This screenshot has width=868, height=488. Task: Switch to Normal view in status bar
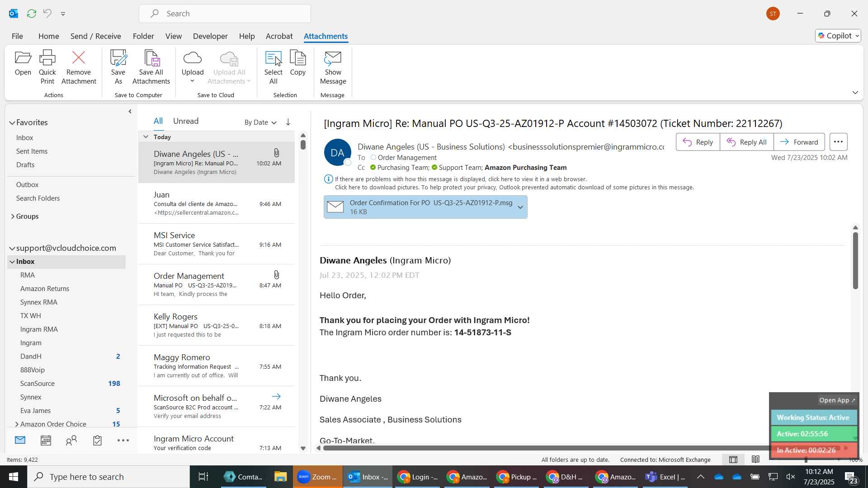pyautogui.click(x=733, y=460)
